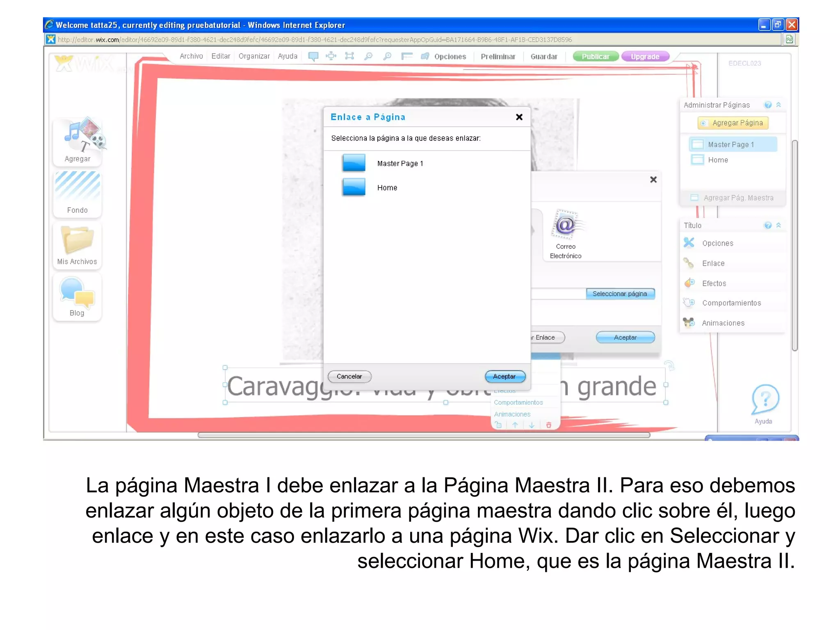Click the fit-to-frame icon in toolbar
The height and width of the screenshot is (630, 840).
[349, 56]
